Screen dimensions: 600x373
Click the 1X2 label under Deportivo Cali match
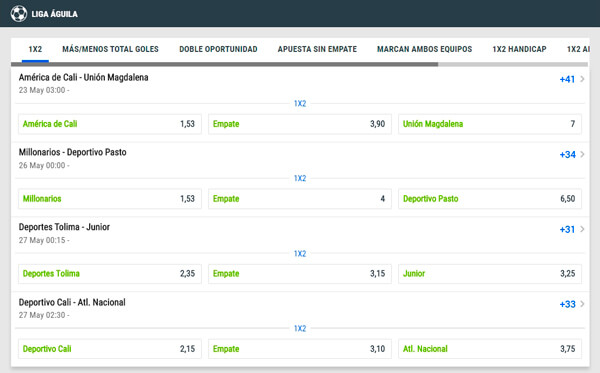(300, 329)
